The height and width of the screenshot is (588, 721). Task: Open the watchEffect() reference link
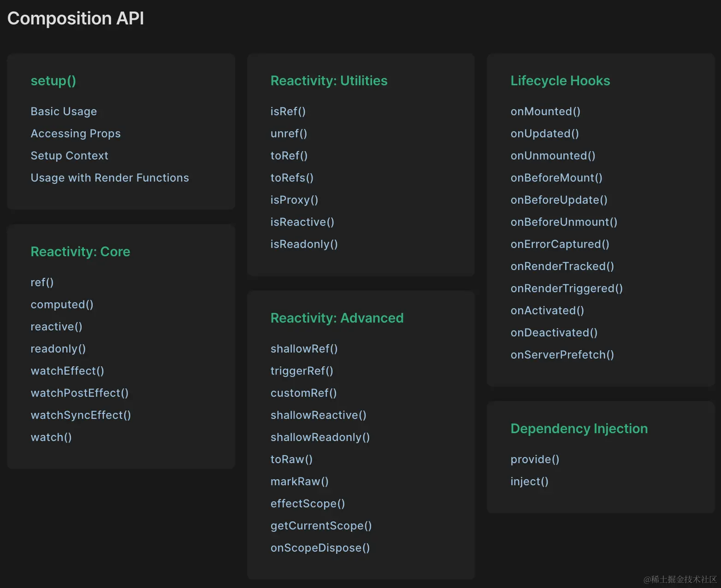click(x=67, y=371)
